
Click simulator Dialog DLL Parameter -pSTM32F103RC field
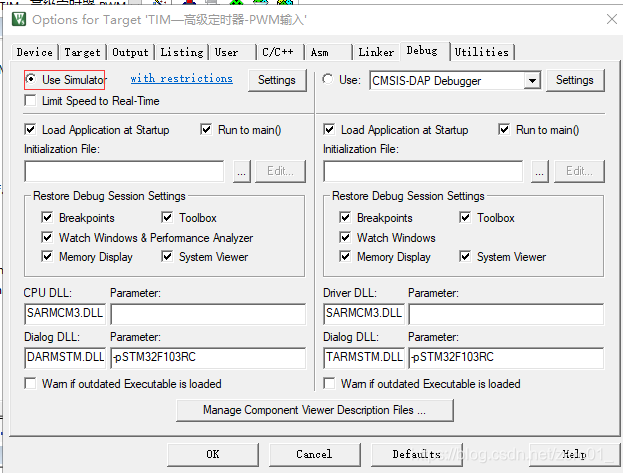tap(208, 358)
